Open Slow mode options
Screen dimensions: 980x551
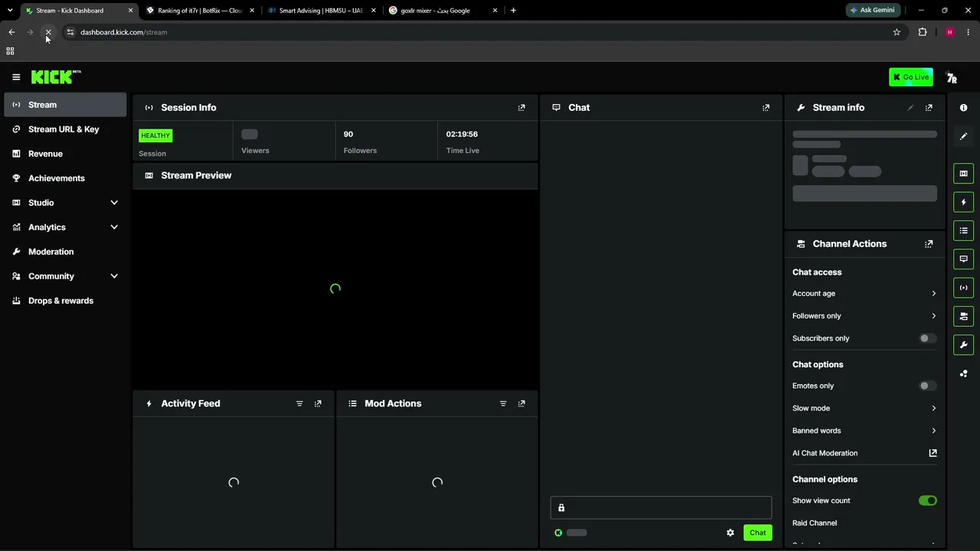click(864, 409)
